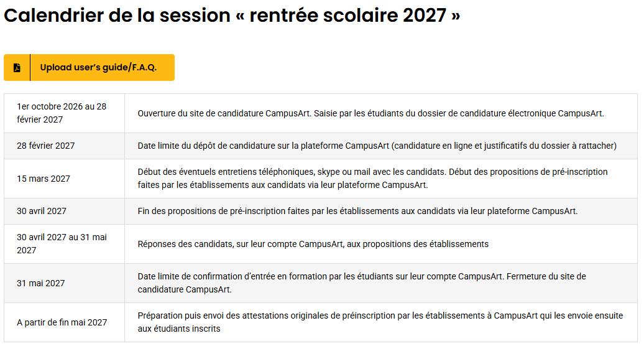Select the 30 avril 2027 date cell
The height and width of the screenshot is (346, 644).
(65, 211)
